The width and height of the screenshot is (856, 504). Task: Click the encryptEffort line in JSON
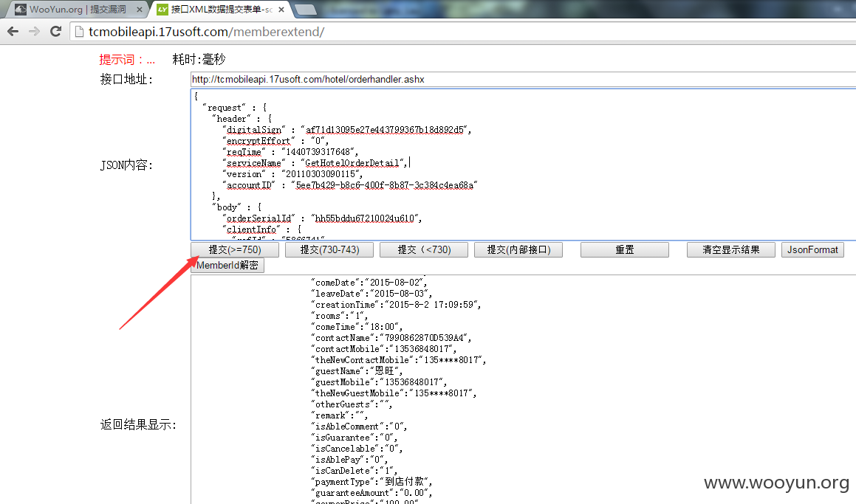(275, 141)
